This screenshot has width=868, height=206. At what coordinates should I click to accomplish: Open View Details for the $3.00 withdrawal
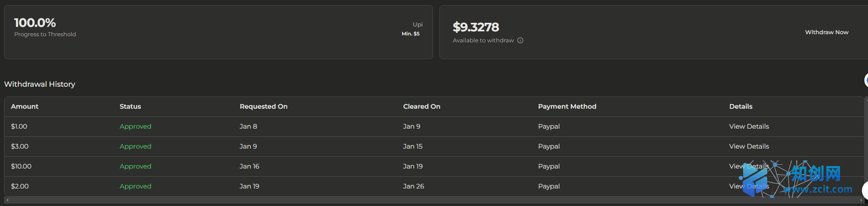(x=749, y=147)
